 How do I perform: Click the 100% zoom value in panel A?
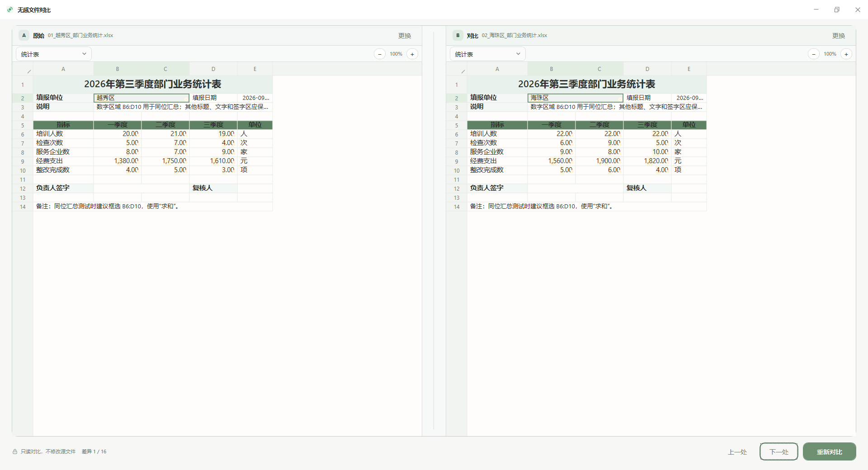pyautogui.click(x=396, y=54)
